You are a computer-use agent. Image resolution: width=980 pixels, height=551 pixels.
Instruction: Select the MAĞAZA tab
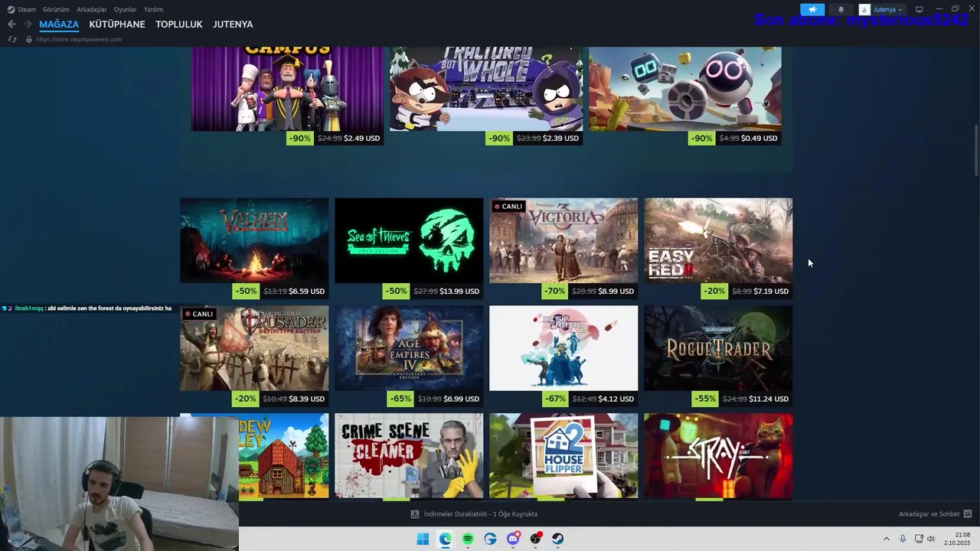(59, 24)
